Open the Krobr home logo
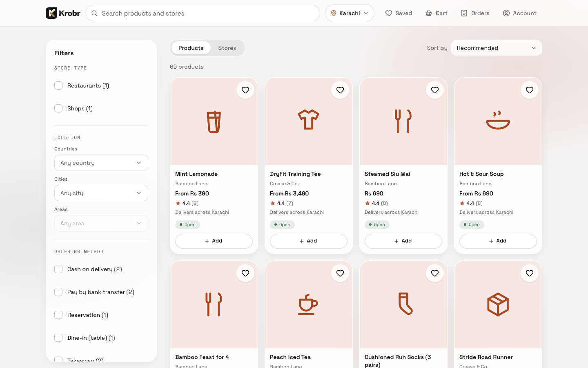 (x=63, y=13)
